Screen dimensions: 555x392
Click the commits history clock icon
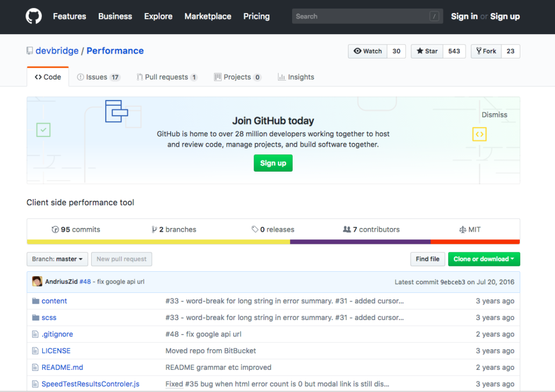coord(55,230)
